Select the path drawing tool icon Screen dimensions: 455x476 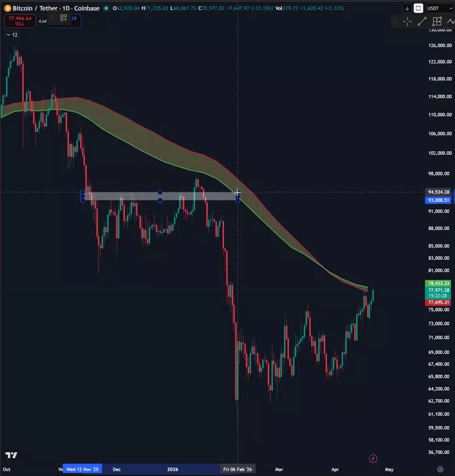click(451, 21)
